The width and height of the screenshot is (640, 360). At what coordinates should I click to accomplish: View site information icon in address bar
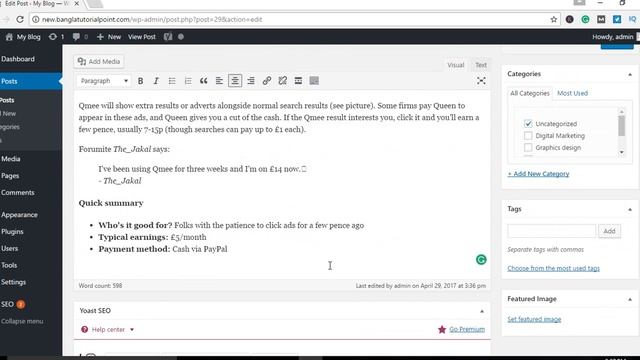coord(36,19)
